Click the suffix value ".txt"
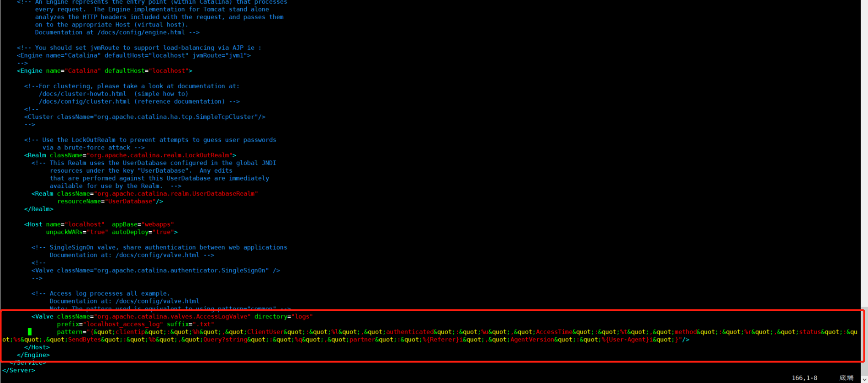Image resolution: width=868 pixels, height=383 pixels. click(x=203, y=324)
